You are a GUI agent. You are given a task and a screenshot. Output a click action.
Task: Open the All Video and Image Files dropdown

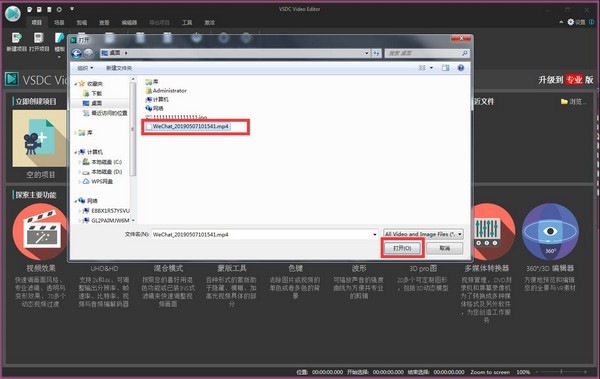(x=423, y=234)
